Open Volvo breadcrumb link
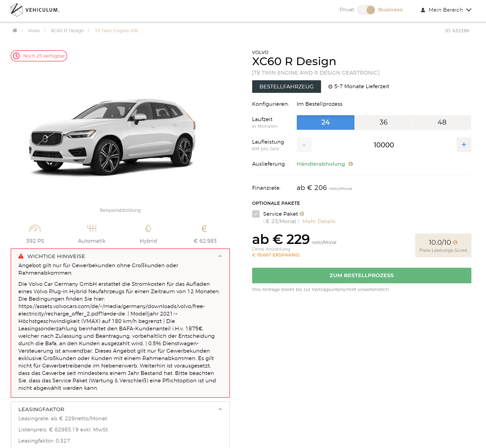486x448 pixels. (x=34, y=30)
